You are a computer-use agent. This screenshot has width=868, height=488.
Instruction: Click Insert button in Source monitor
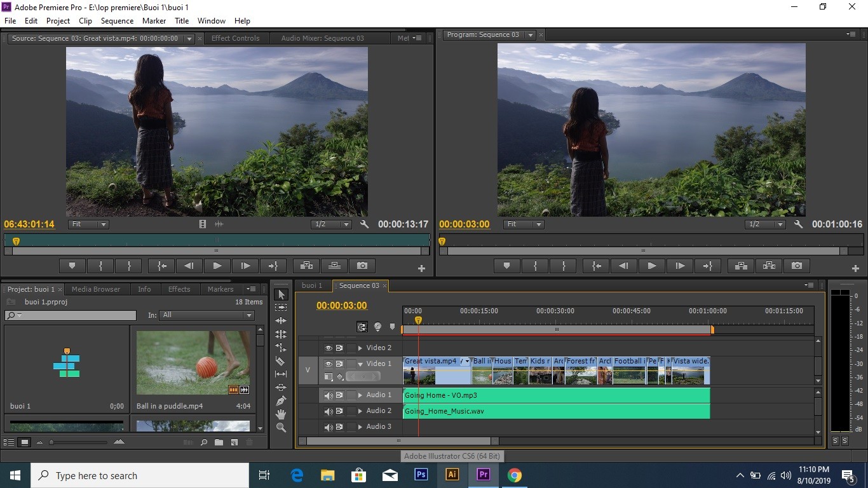[306, 266]
